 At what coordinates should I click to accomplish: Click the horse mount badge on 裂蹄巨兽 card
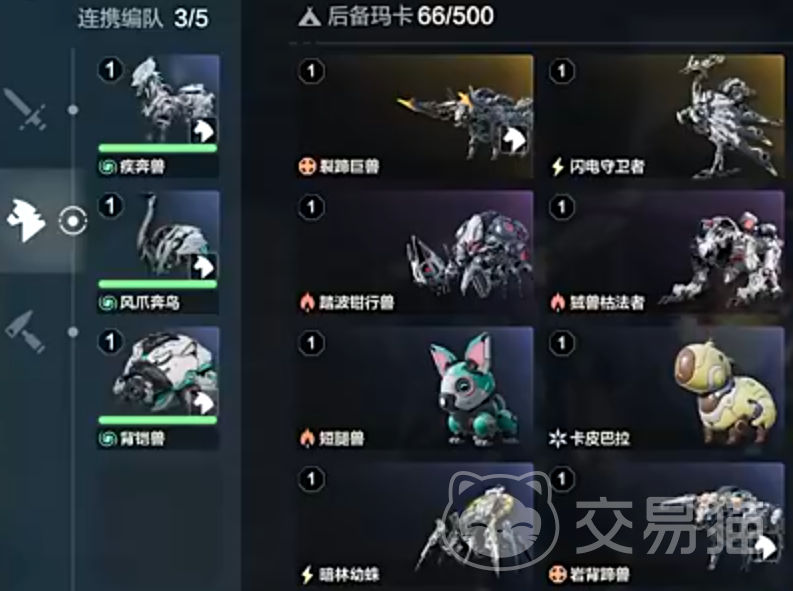514,139
